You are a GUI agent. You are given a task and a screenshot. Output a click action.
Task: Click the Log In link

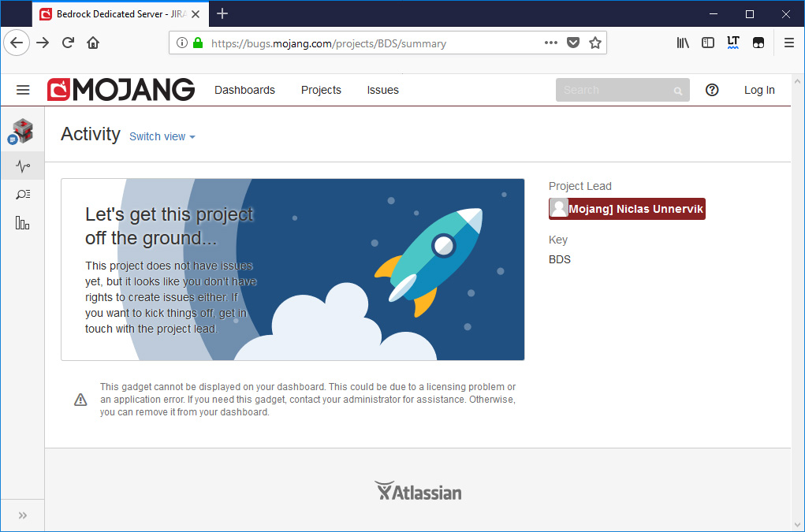(759, 90)
